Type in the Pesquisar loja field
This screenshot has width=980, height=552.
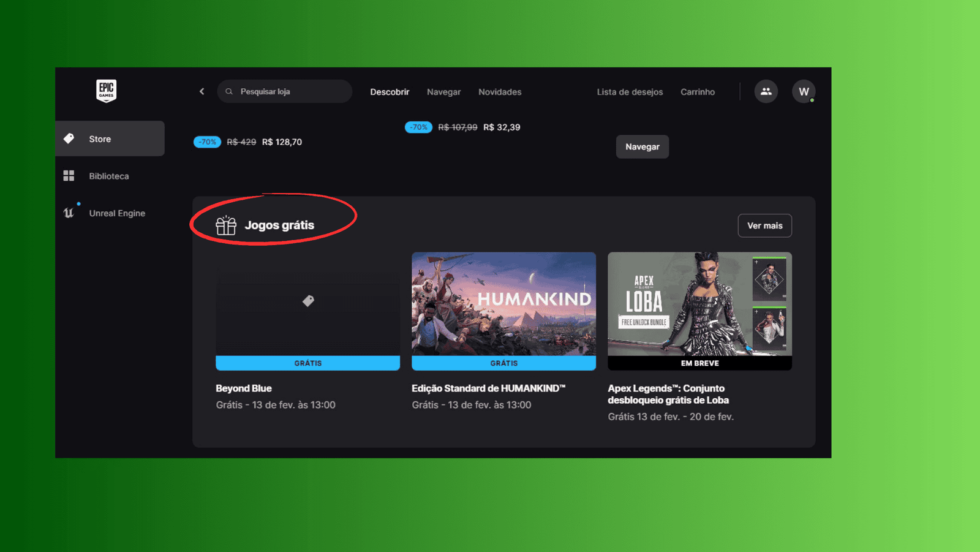[291, 91]
